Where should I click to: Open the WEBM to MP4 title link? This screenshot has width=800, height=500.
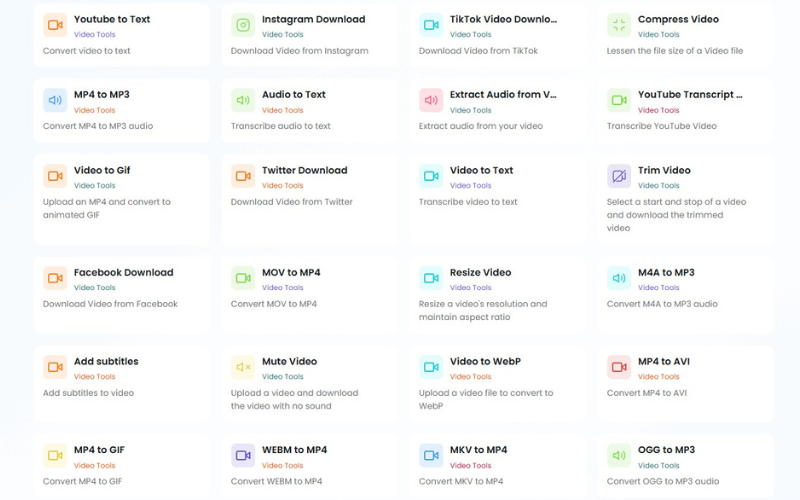[294, 450]
